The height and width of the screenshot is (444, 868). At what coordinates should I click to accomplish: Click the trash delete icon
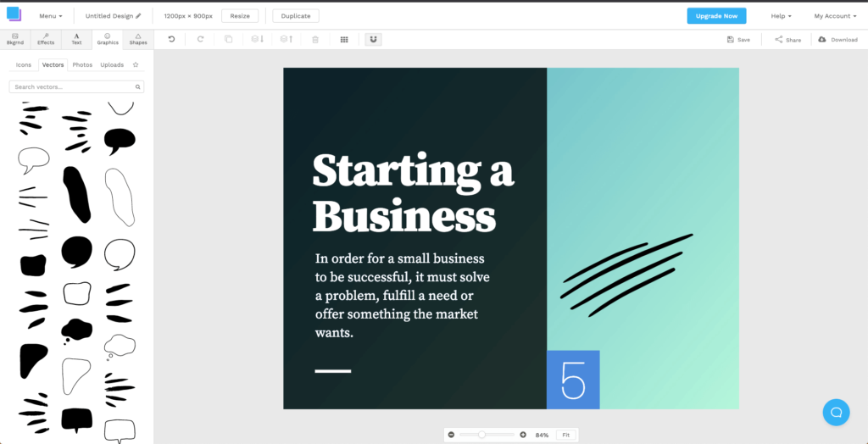click(315, 39)
